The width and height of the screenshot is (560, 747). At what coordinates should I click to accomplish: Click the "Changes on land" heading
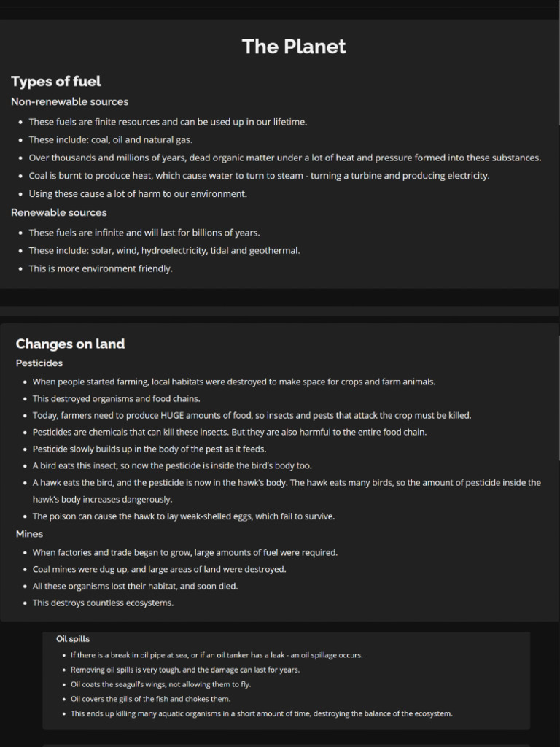pos(70,344)
